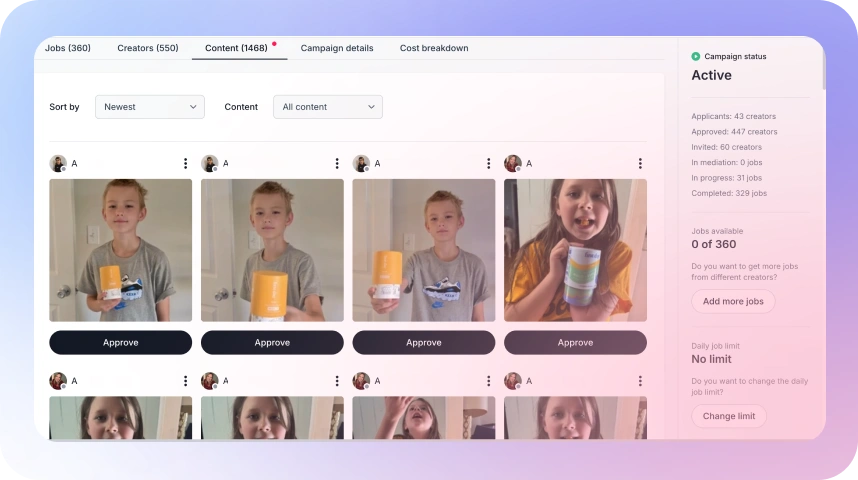858x480 pixels.
Task: Click the sidebar vertical scrollbar
Action: coord(823,70)
